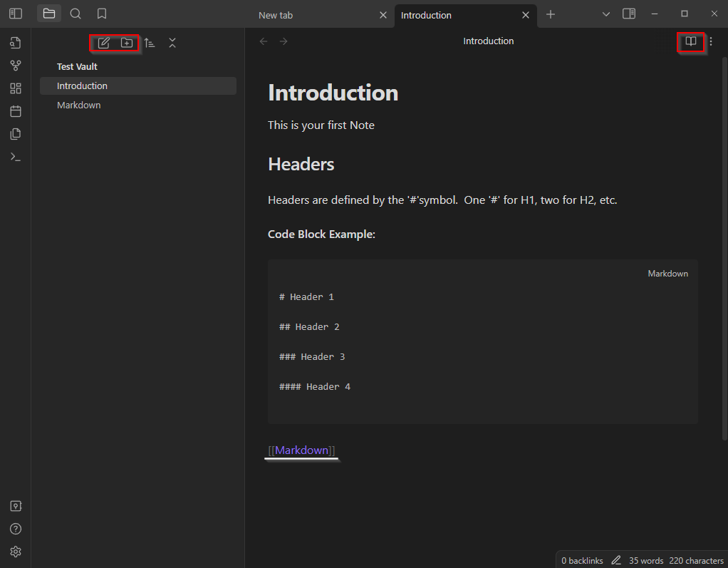
Task: Follow the Markdown internal link
Action: 302,450
